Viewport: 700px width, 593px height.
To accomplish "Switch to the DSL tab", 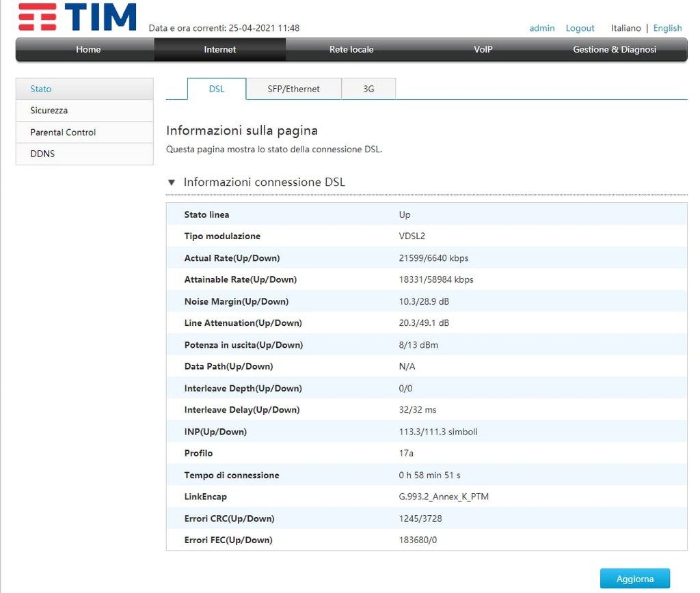I will 217,89.
